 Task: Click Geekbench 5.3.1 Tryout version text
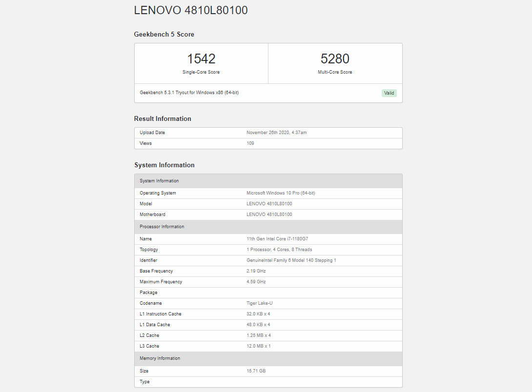coord(189,93)
